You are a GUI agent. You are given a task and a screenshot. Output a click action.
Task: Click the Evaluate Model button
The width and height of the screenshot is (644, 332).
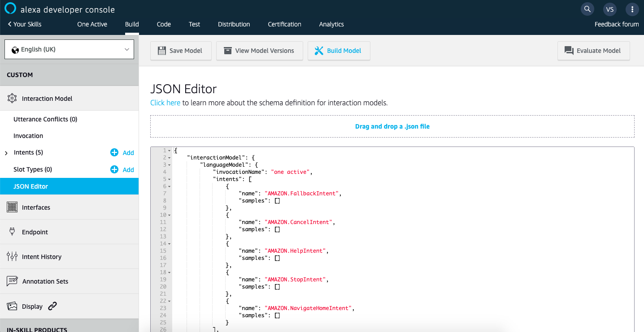click(x=593, y=51)
